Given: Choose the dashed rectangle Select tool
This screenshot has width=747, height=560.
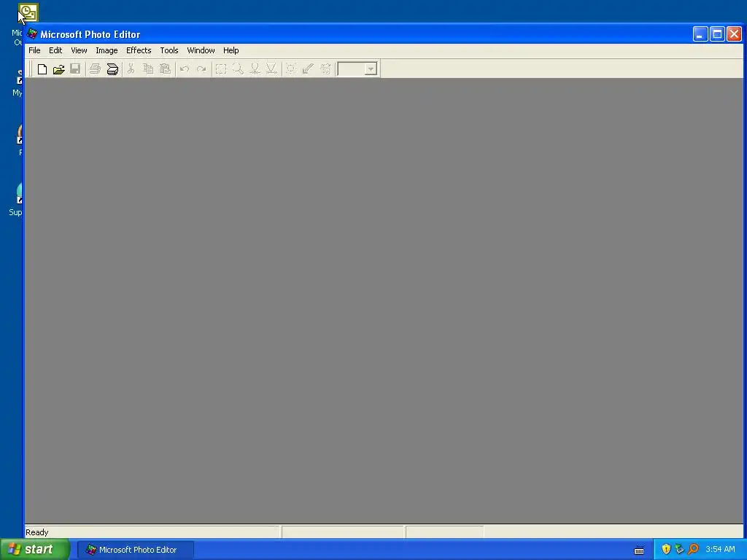Looking at the screenshot, I should (220, 69).
